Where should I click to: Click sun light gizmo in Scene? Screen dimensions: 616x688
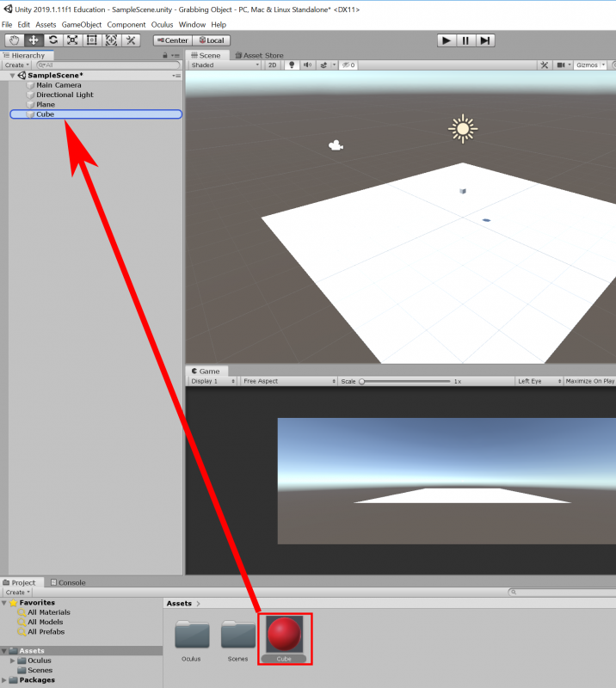tap(462, 129)
